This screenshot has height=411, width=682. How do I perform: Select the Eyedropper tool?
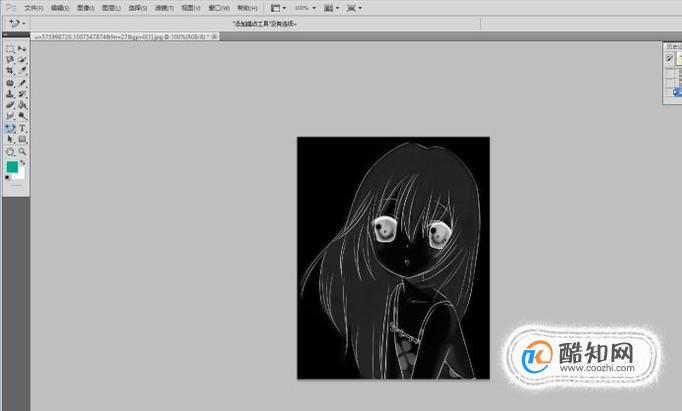[x=22, y=70]
